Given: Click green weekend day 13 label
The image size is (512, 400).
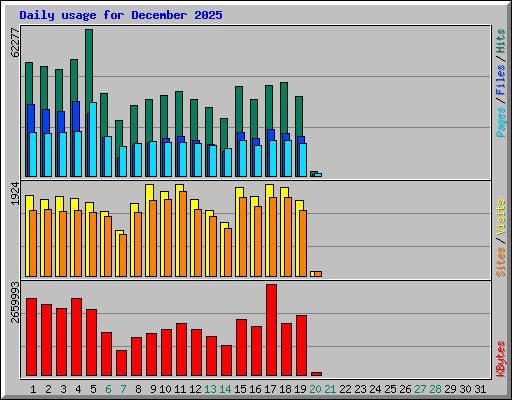Looking at the screenshot, I should coord(210,389).
